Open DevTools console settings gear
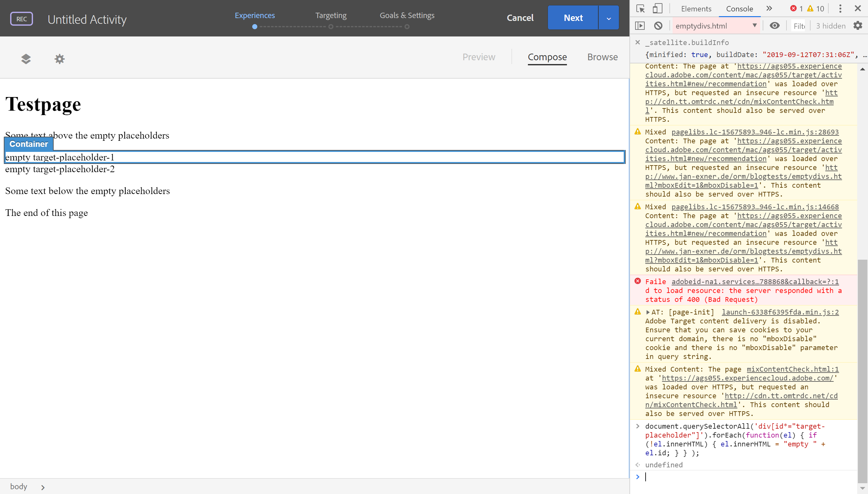Viewport: 868px width, 494px height. (858, 25)
